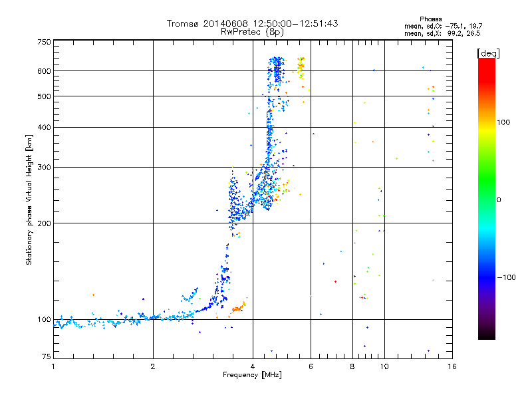Click the '10' x-axis tick label

point(384,366)
